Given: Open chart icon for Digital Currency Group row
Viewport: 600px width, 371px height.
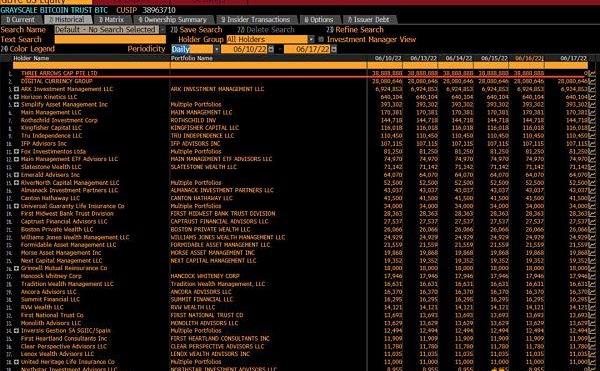Looking at the screenshot, I should pos(592,81).
